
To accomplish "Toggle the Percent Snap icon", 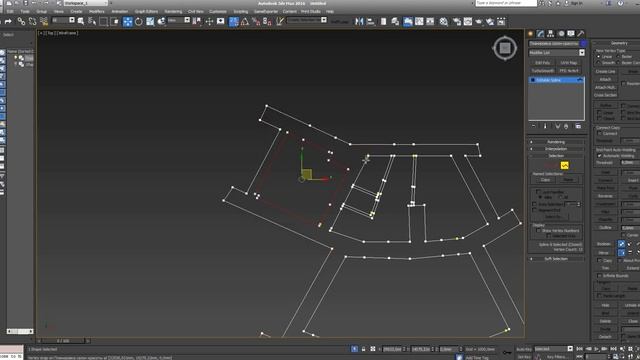I will 256,21.
